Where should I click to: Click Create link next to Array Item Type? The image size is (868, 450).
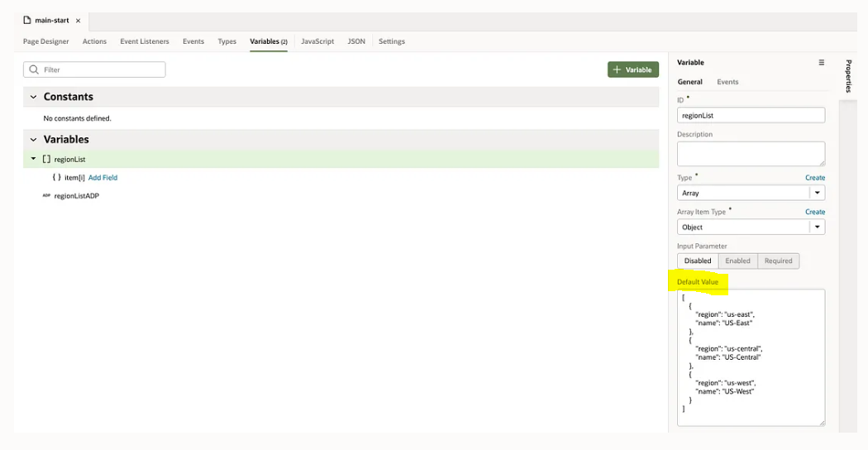tap(815, 212)
